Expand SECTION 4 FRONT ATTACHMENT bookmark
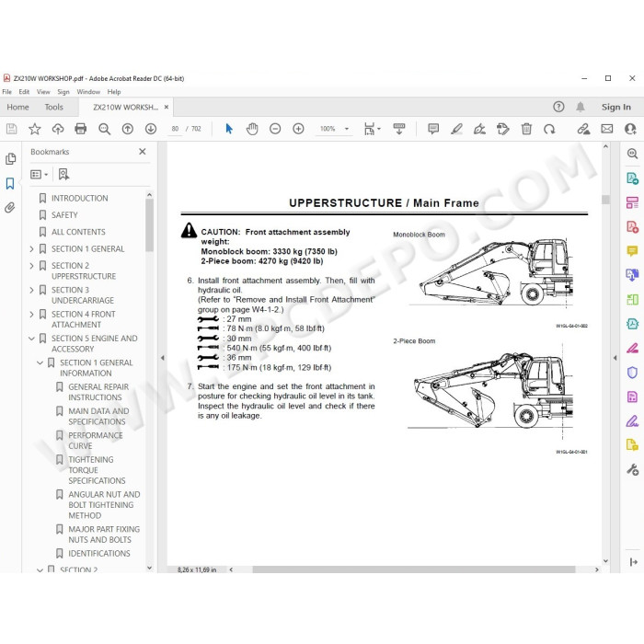The height and width of the screenshot is (644, 644). tap(31, 315)
